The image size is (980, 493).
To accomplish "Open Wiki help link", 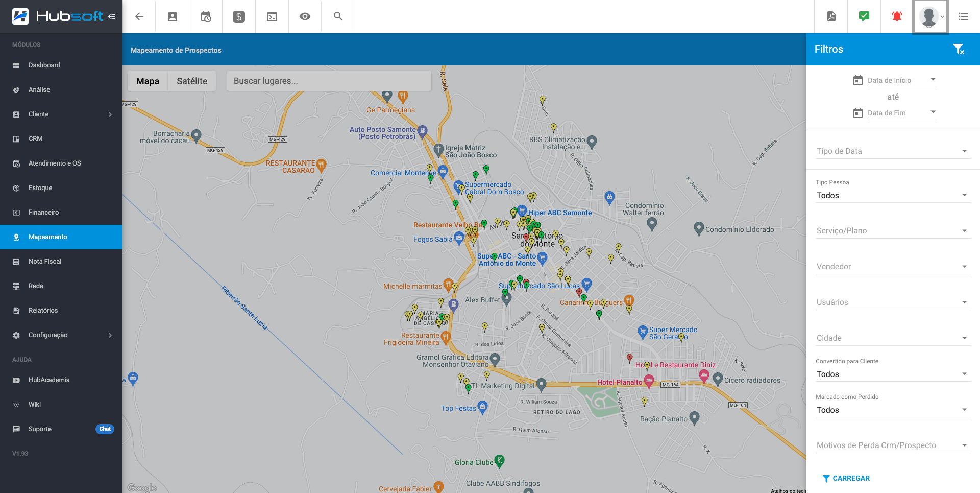I will coord(61,405).
